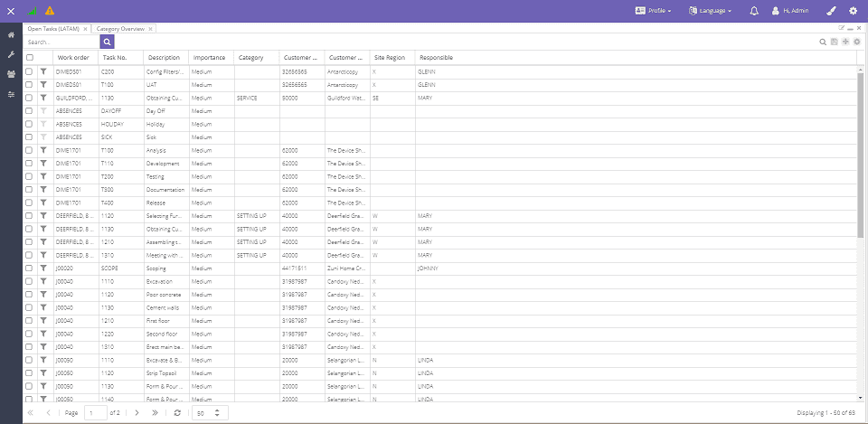Click the grid save disk icon
Viewport: 868px width, 424px height.
(x=835, y=42)
